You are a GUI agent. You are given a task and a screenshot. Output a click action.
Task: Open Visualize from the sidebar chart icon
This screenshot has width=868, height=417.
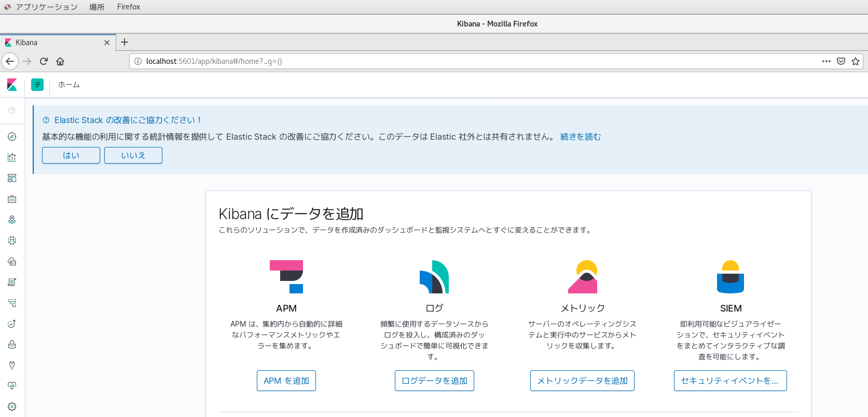[12, 157]
